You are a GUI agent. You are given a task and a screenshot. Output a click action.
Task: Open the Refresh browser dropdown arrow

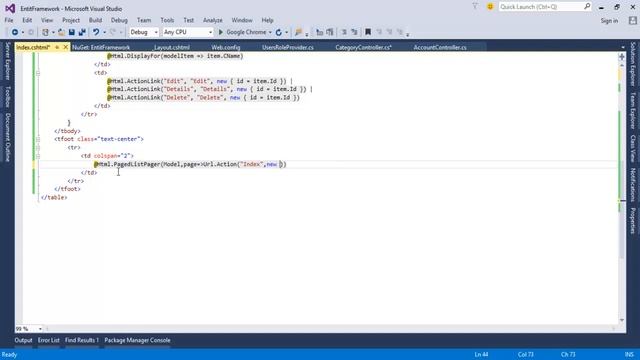tap(287, 32)
